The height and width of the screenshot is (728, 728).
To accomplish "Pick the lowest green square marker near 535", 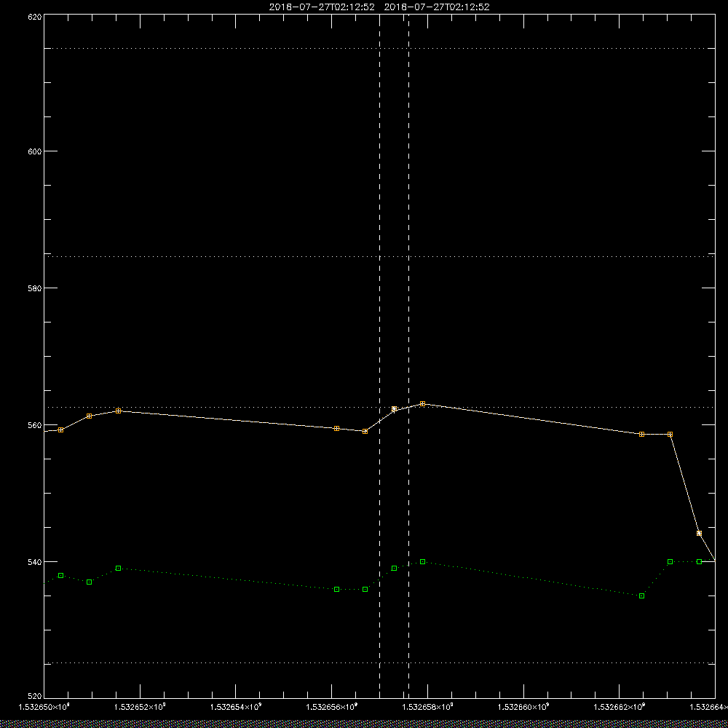I will coord(641,596).
